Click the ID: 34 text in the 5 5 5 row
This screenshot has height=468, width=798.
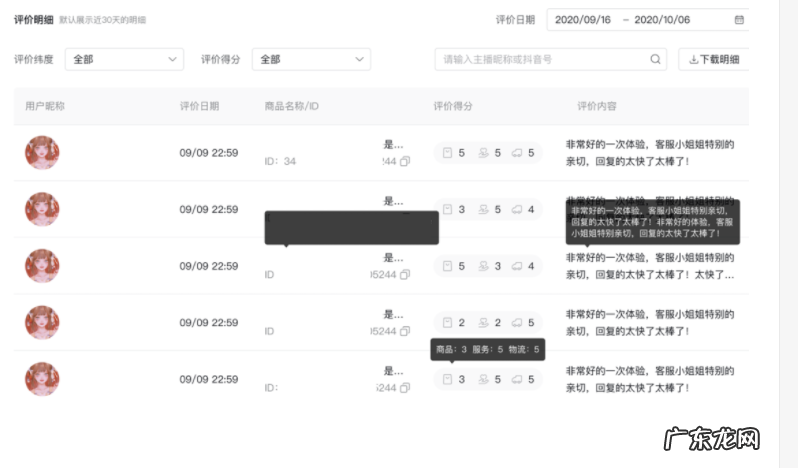pyautogui.click(x=280, y=161)
